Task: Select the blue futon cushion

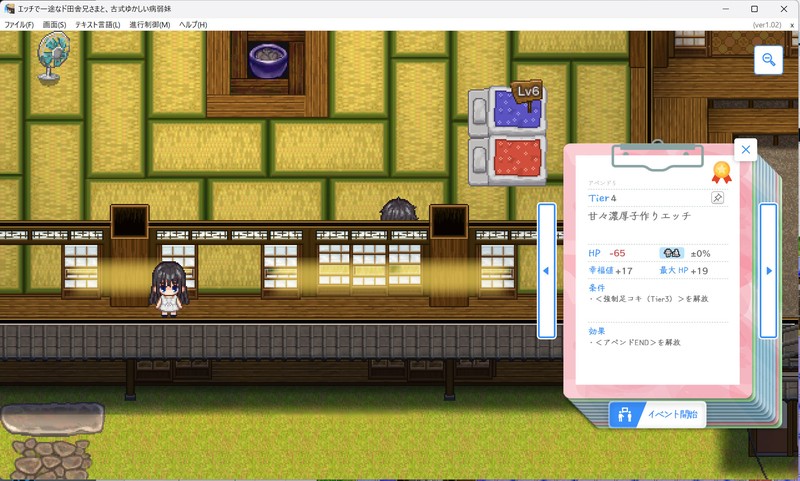Action: click(517, 112)
